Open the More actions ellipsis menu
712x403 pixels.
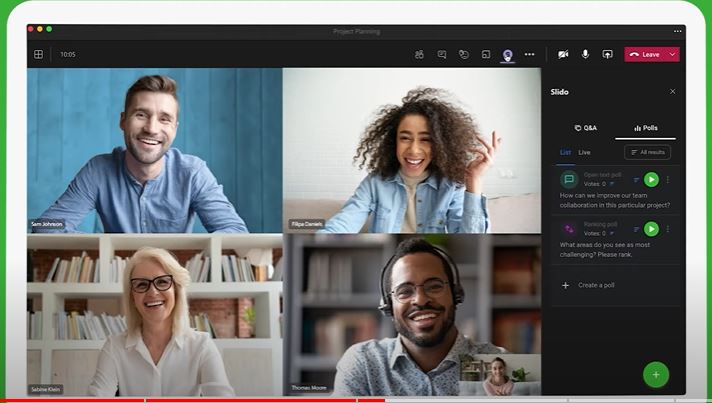click(529, 54)
